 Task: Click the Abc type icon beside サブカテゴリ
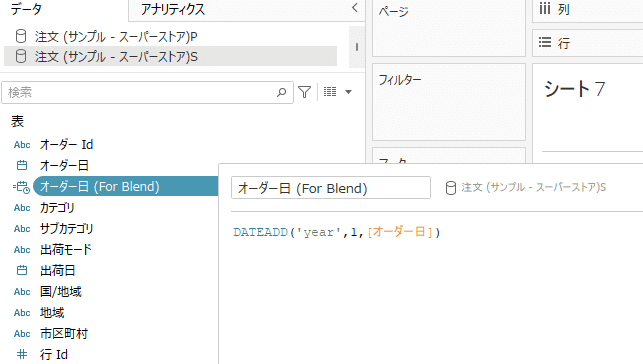22,229
